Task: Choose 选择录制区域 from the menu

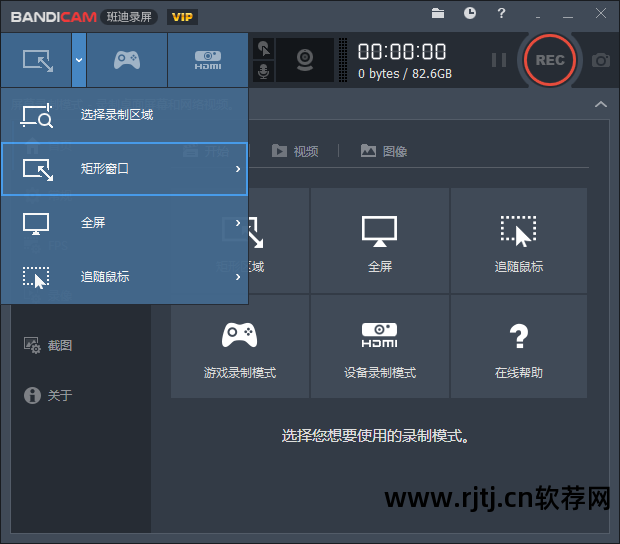Action: (x=125, y=115)
